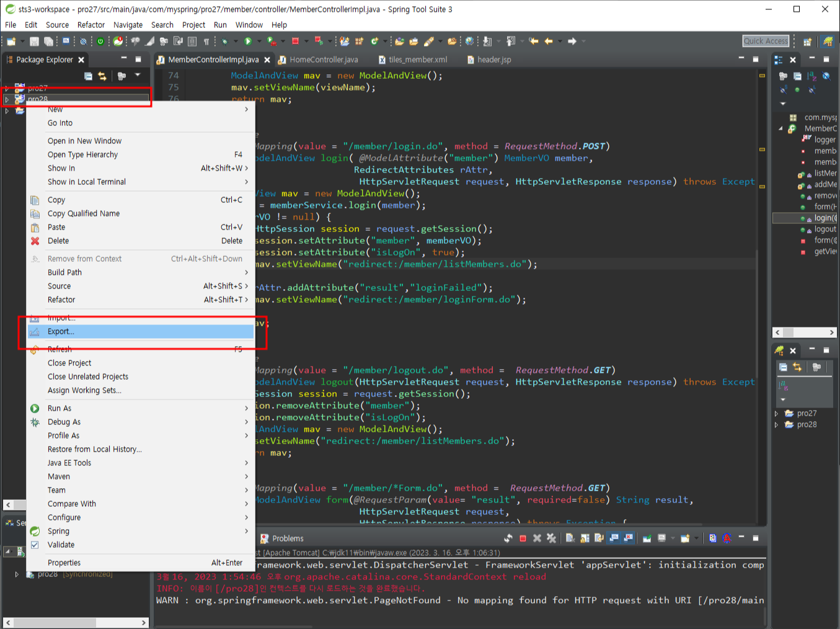Click the Forward navigation arrow icon
Viewport: 840px width, 629px height.
(572, 42)
